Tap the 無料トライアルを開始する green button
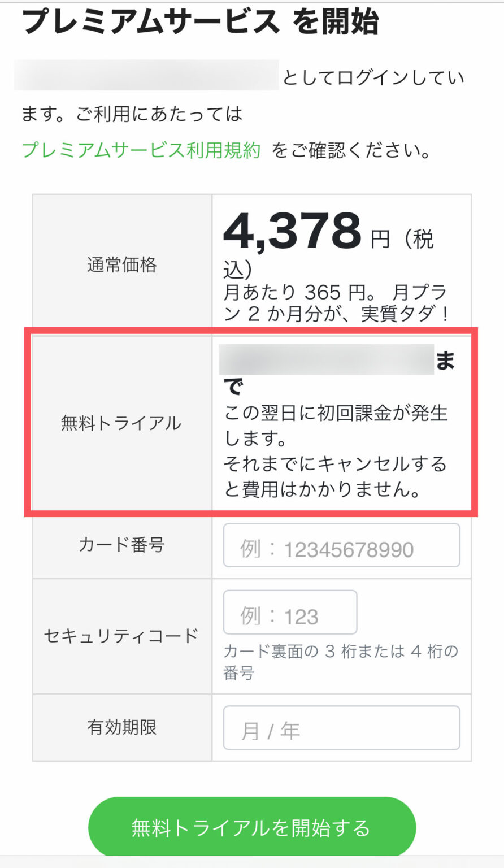Viewport: 504px width, 868px height. (x=252, y=827)
